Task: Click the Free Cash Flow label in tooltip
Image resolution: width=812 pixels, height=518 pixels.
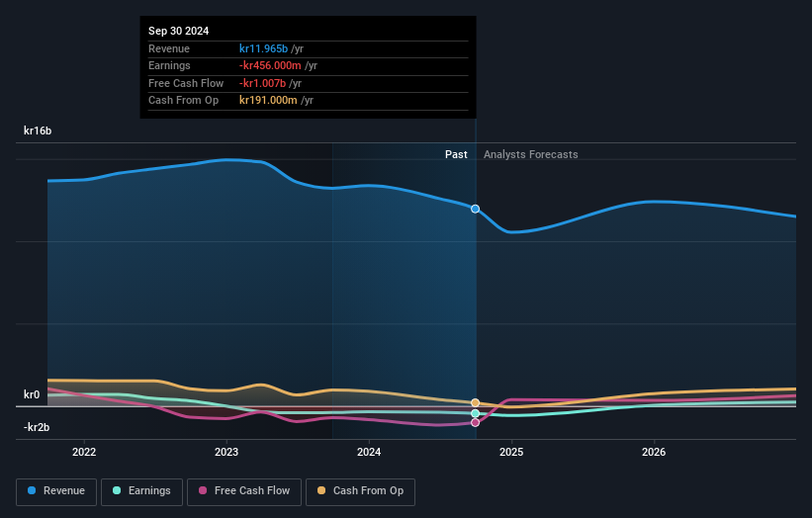Action: pyautogui.click(x=186, y=83)
